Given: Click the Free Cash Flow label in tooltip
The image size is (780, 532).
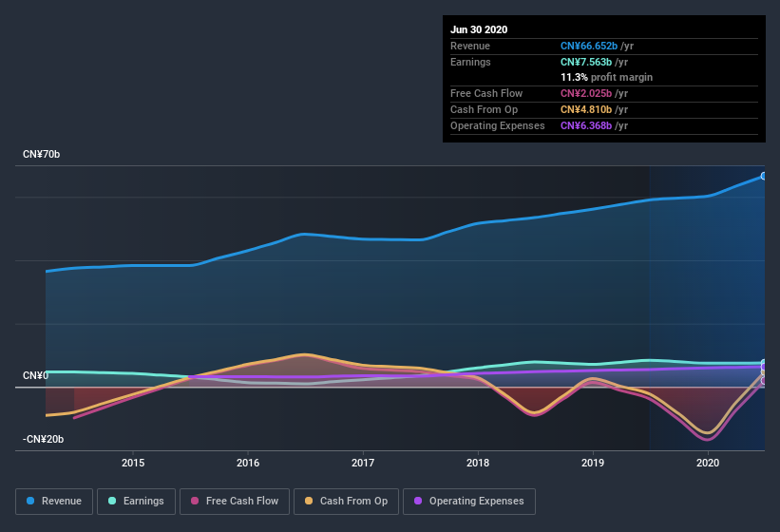Looking at the screenshot, I should click(486, 93).
